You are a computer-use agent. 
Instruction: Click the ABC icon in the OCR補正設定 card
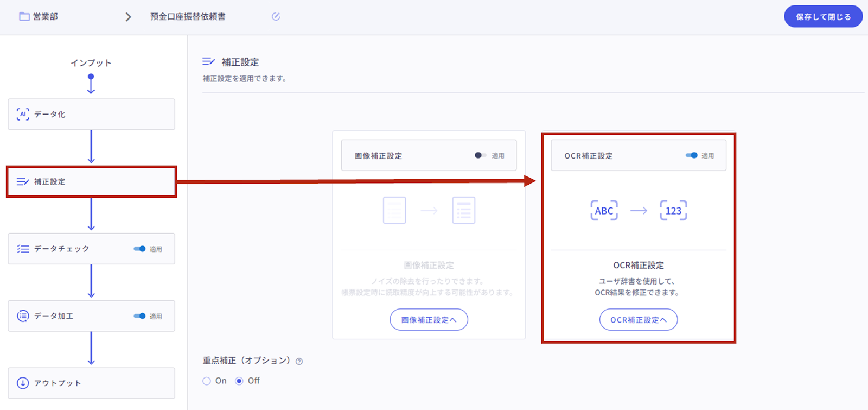(604, 211)
